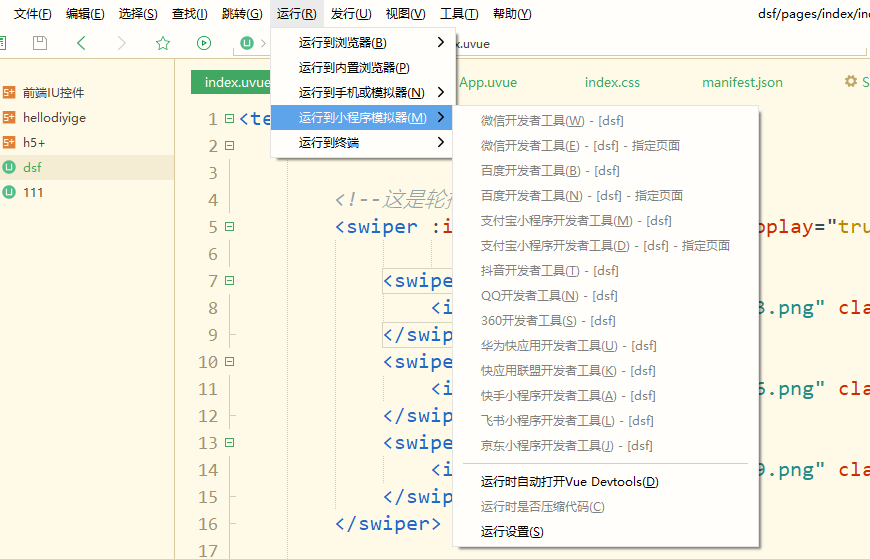
Task: Select the dsf project in sidebar
Action: [x=87, y=167]
